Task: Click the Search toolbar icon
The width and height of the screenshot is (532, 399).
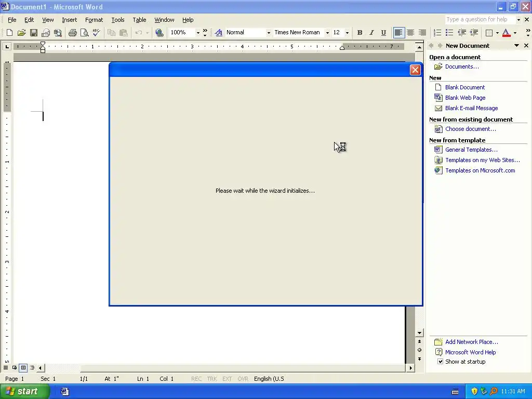Action: pos(58,33)
